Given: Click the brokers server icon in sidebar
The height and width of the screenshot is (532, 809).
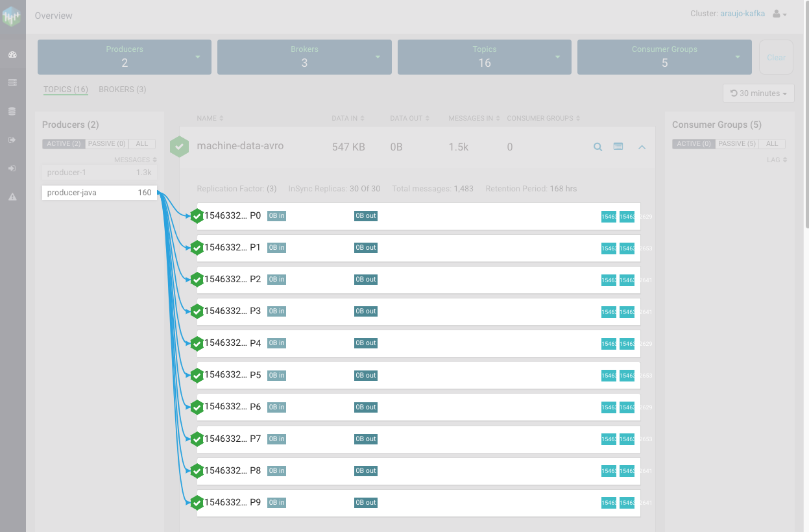Looking at the screenshot, I should (12, 83).
